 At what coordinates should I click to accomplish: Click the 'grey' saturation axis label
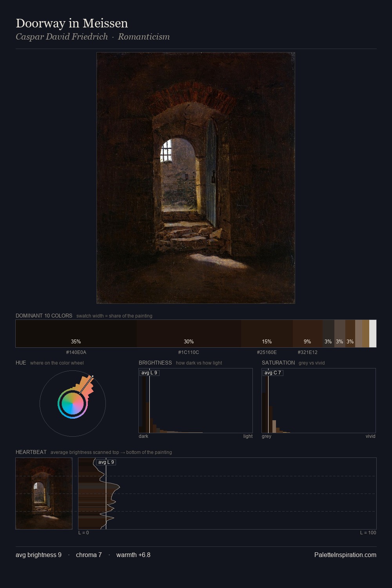[267, 436]
